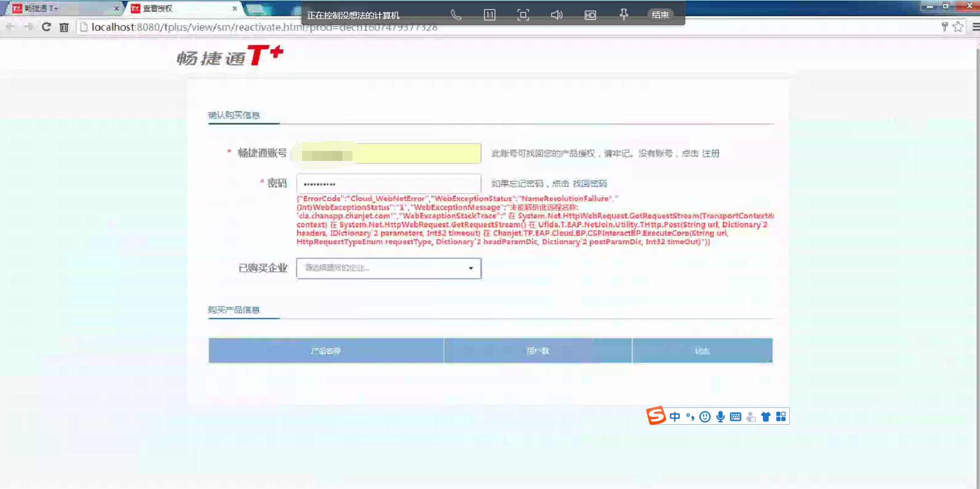Mute sound via speaker icon in remote toolbar

point(557,15)
